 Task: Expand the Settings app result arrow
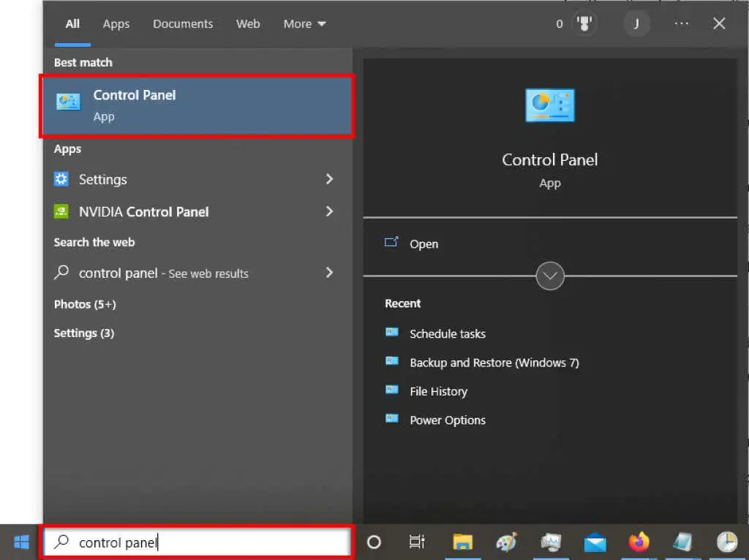329,179
